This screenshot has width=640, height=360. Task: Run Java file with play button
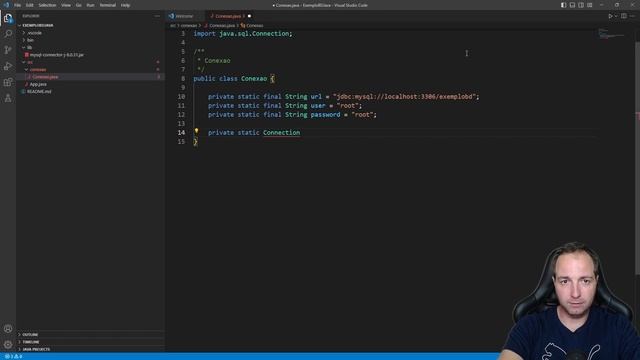pyautogui.click(x=610, y=16)
